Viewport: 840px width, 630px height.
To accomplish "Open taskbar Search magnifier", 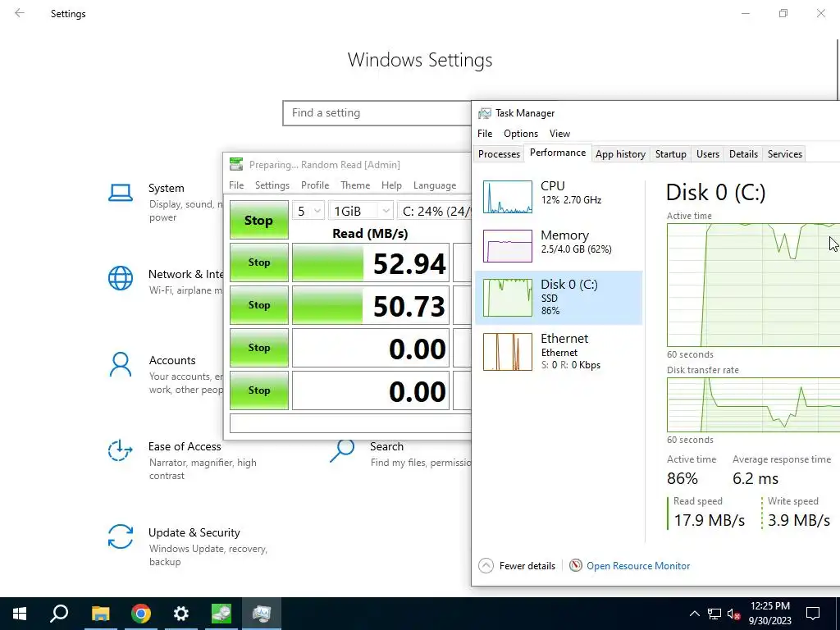I will coord(59,614).
